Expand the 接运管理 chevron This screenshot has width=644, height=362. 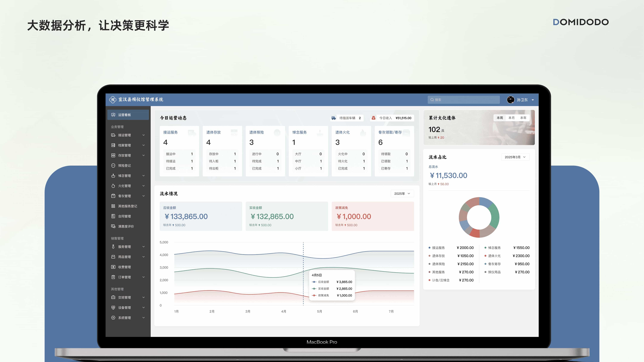[144, 135]
